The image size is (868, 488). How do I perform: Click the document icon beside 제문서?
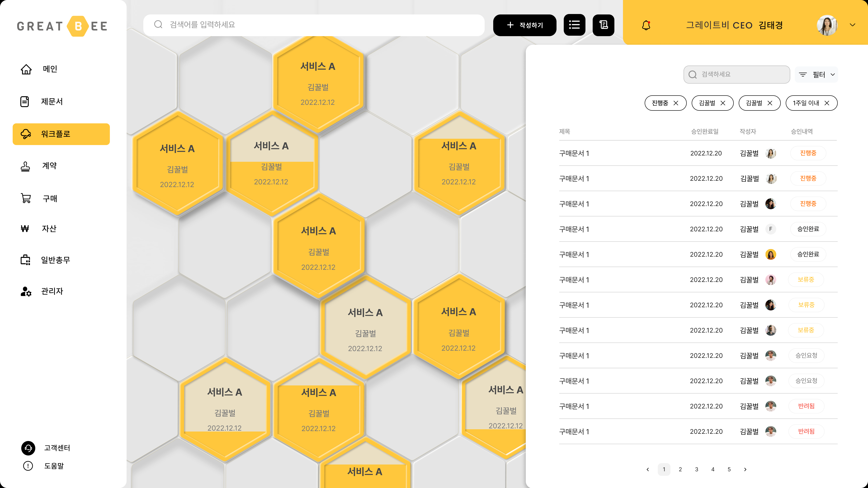(25, 101)
